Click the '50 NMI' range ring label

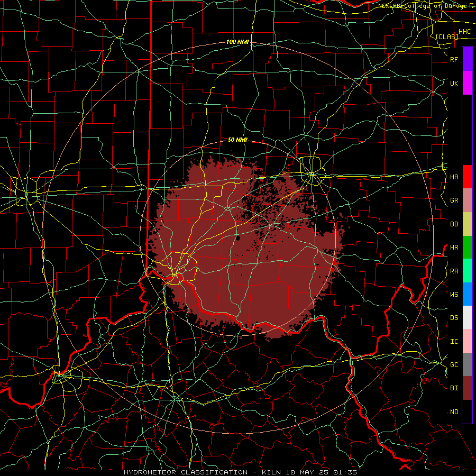point(237,140)
